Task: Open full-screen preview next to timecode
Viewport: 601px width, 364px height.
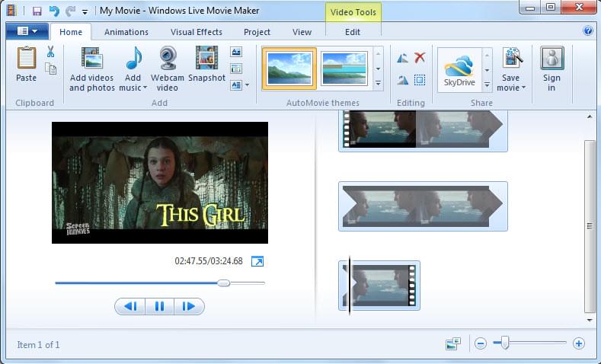Action: 257,261
